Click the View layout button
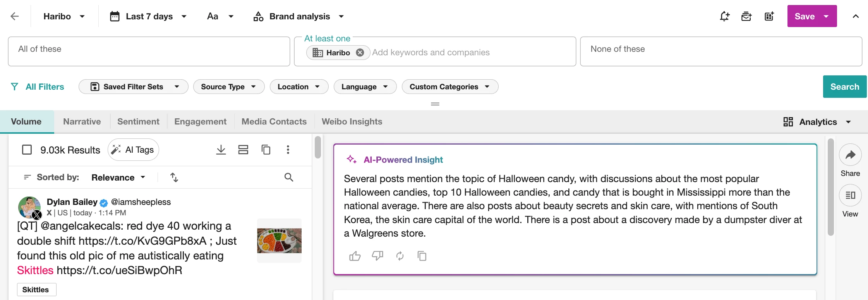This screenshot has height=300, width=868. click(x=850, y=195)
